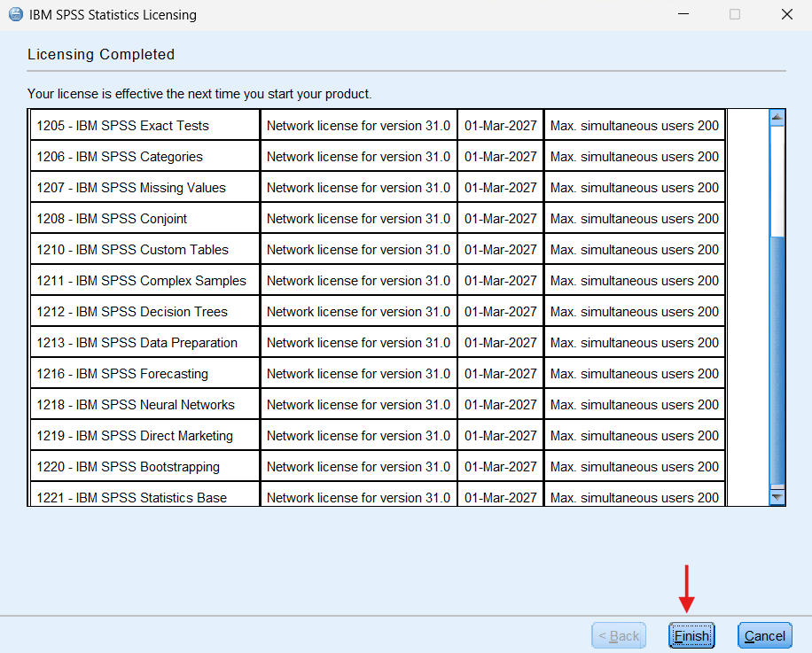Viewport: 812px width, 653px height.
Task: Select the 1211 - IBM SPSS Complex Samples cell
Action: coord(145,281)
